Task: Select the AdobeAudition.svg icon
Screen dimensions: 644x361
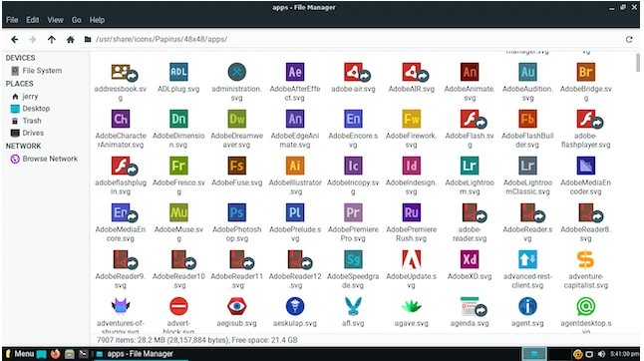Action: (527, 72)
